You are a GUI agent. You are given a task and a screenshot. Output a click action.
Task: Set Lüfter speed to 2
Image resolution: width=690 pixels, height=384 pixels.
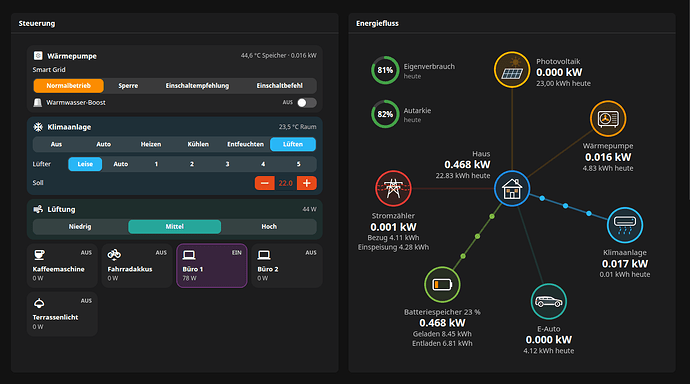pos(192,164)
